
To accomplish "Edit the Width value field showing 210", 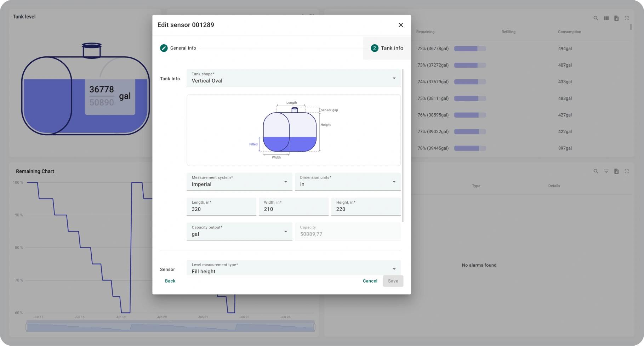I will point(293,209).
